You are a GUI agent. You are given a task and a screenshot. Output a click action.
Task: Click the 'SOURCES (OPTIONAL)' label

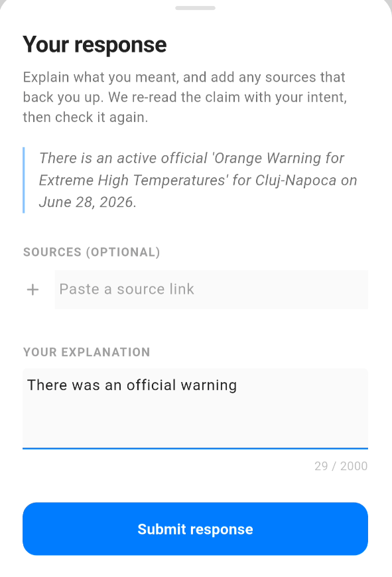[92, 252]
